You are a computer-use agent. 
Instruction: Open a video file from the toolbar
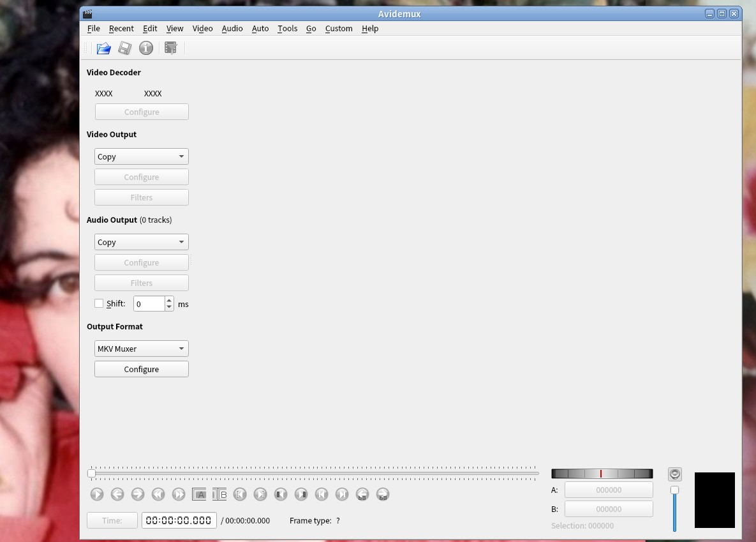tap(103, 48)
